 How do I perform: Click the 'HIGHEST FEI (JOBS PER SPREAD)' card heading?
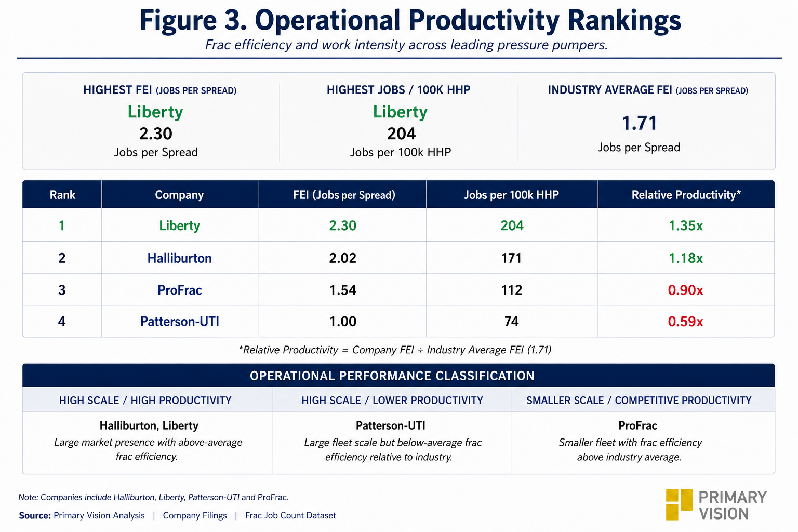(160, 90)
